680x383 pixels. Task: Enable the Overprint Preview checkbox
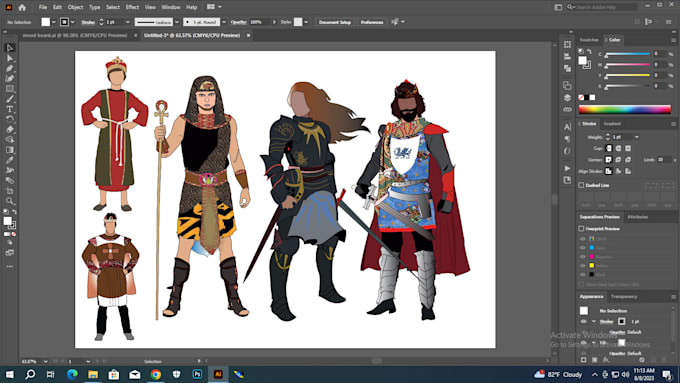click(x=581, y=229)
